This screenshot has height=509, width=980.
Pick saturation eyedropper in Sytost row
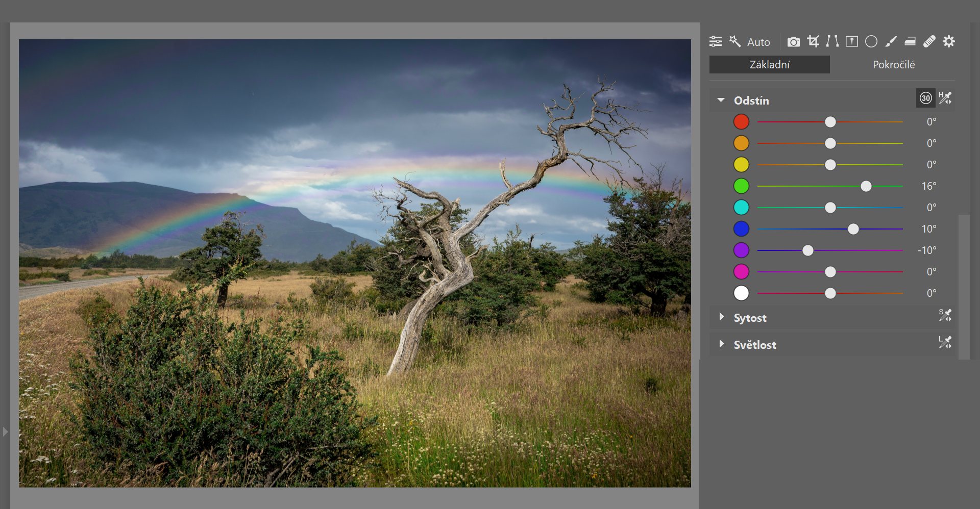[x=945, y=315]
